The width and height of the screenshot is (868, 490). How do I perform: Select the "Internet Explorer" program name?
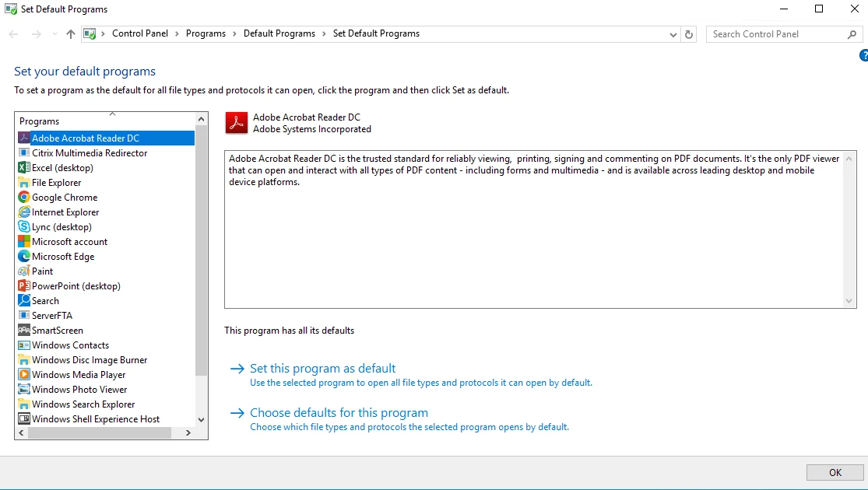point(65,212)
